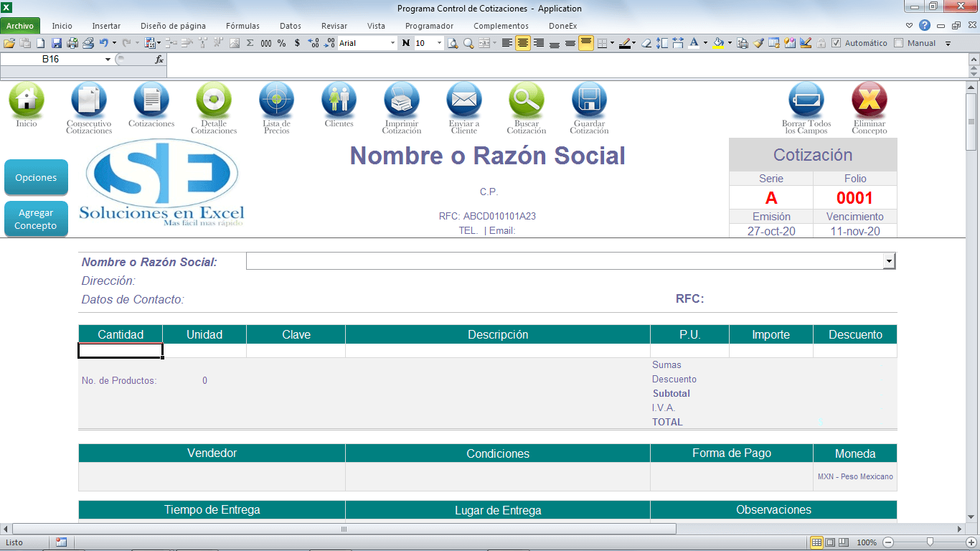Open Consecutivo Cotizaciones icon

(89, 100)
